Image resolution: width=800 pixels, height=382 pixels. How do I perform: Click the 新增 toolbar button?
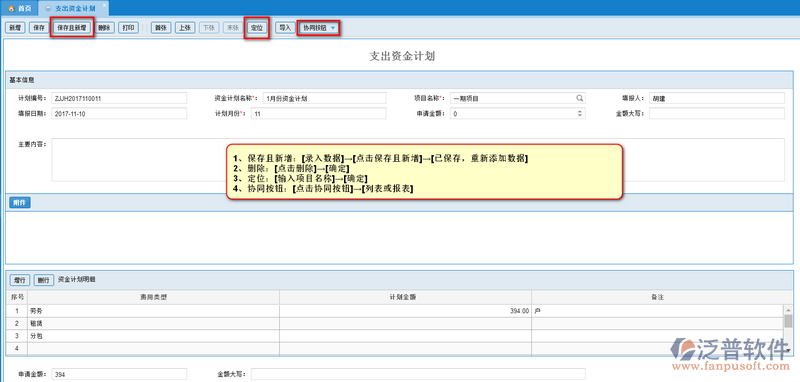tap(15, 28)
